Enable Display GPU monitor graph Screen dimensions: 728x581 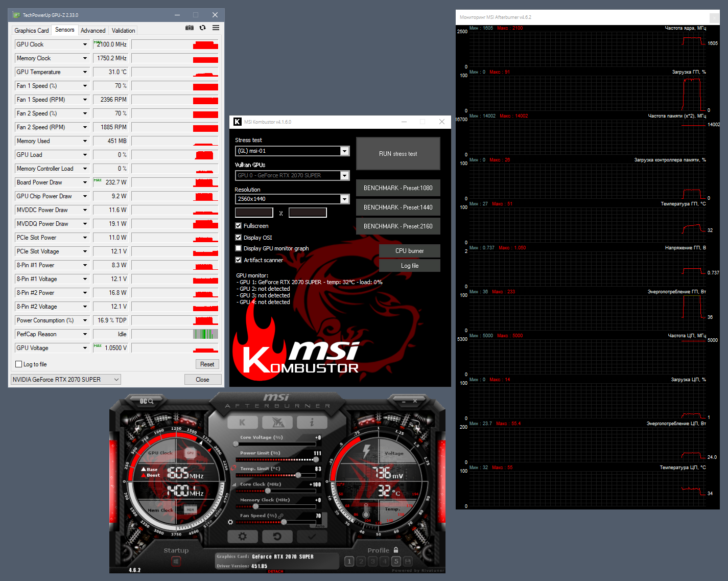pos(238,248)
